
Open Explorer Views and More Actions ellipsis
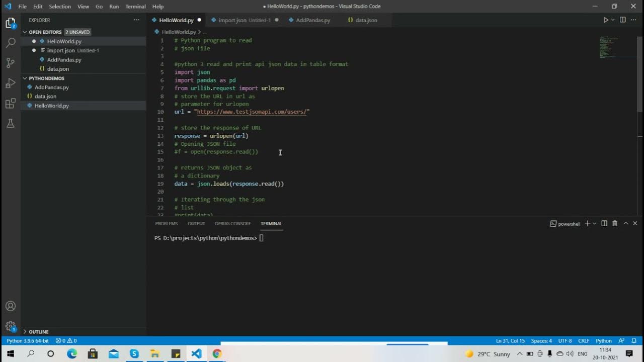[x=136, y=20]
